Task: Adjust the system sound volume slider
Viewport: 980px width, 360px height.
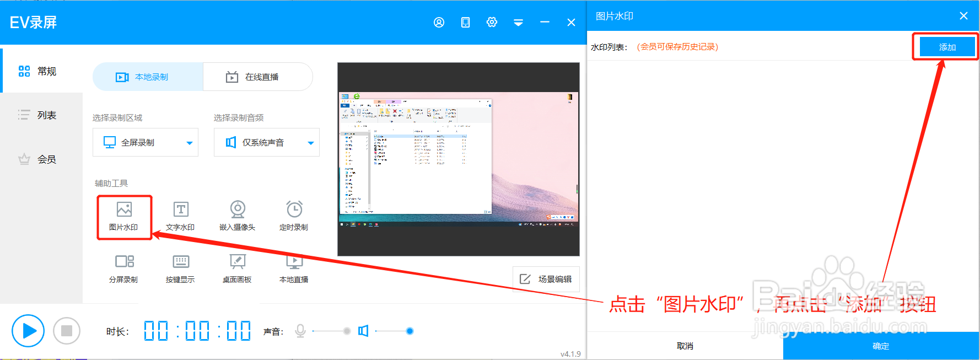Action: point(395,331)
